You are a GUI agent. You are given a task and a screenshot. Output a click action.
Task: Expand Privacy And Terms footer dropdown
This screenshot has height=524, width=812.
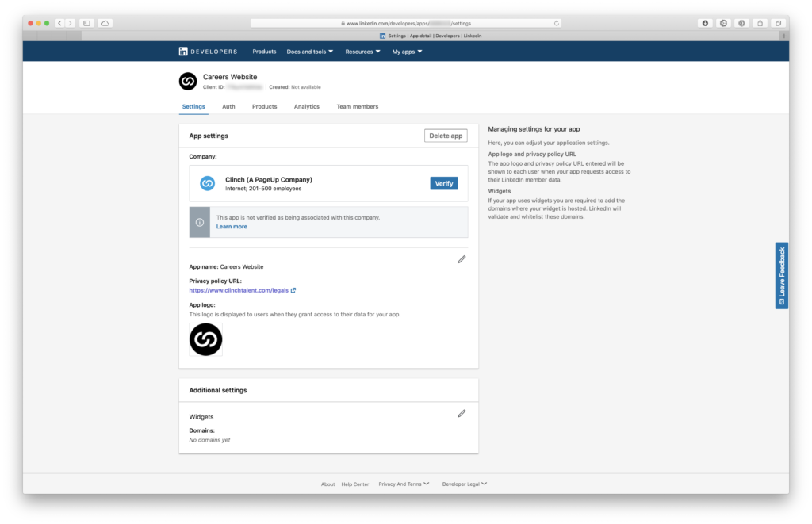[x=404, y=484]
